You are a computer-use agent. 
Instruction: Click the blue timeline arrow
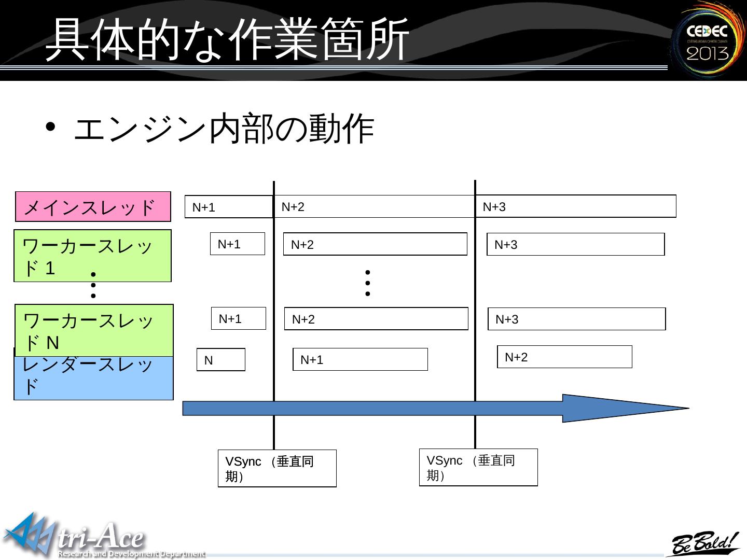[x=436, y=408]
